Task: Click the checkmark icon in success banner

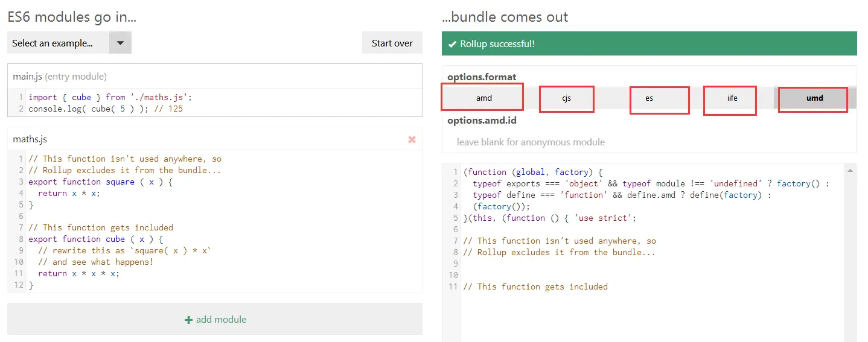Action: click(452, 44)
